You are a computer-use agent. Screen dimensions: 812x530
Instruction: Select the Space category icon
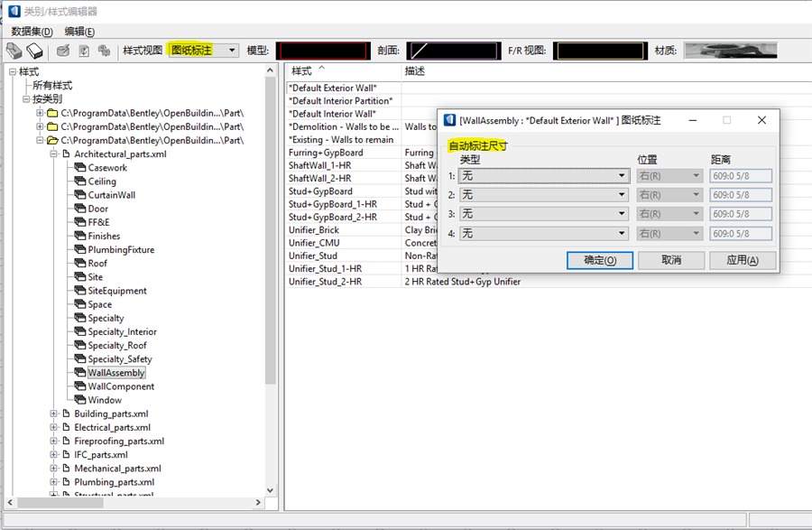pyautogui.click(x=79, y=304)
